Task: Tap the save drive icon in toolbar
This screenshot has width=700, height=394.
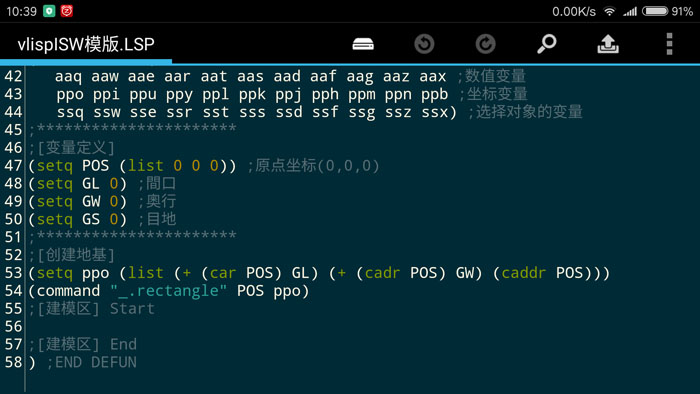Action: click(x=363, y=44)
